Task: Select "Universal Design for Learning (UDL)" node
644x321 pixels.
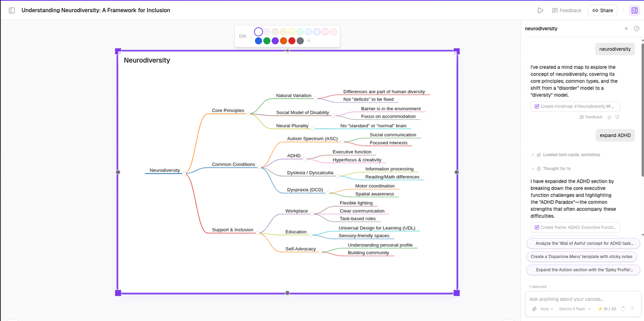Action: [x=377, y=228]
